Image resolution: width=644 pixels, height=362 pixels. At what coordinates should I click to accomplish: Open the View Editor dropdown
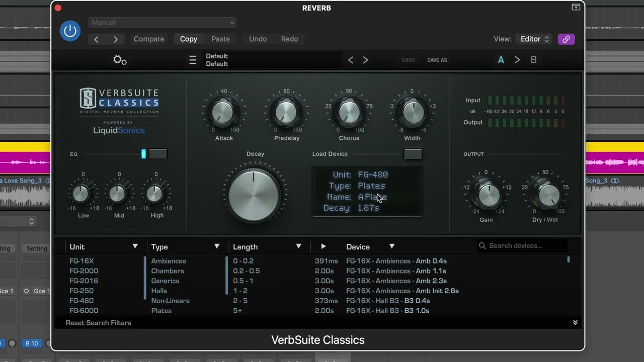534,39
